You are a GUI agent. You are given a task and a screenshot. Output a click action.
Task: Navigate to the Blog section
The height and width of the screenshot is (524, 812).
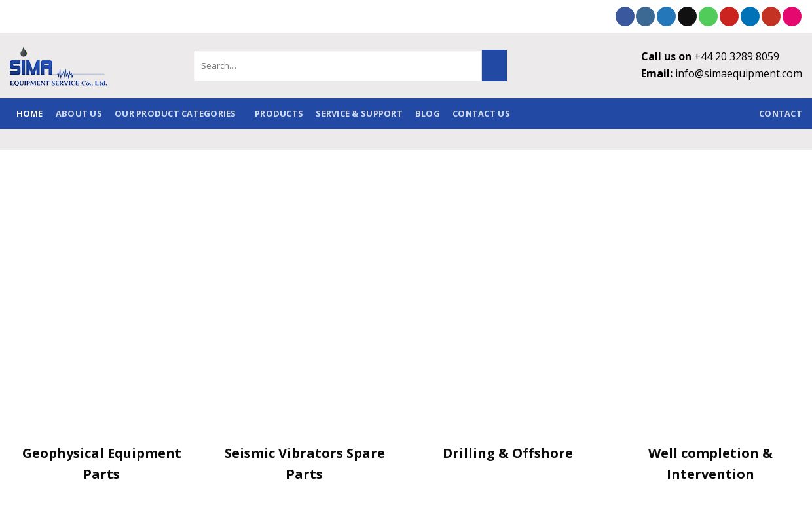click(428, 113)
